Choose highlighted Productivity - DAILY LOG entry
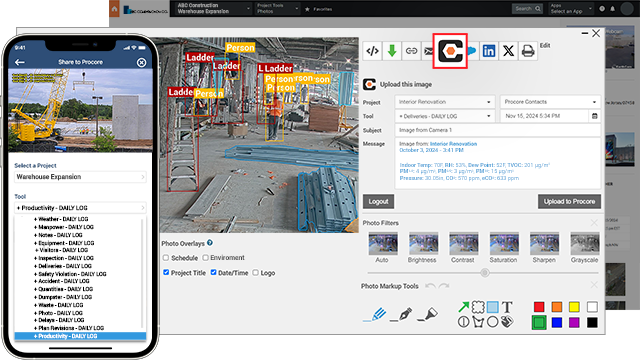The width and height of the screenshot is (640, 360). point(80,336)
